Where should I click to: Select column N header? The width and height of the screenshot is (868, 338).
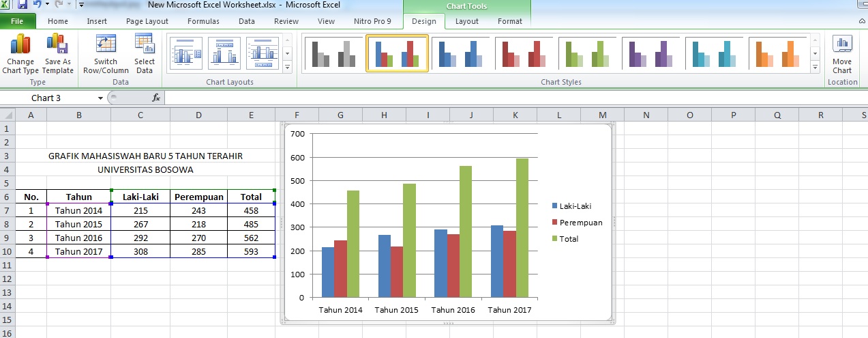(x=646, y=115)
